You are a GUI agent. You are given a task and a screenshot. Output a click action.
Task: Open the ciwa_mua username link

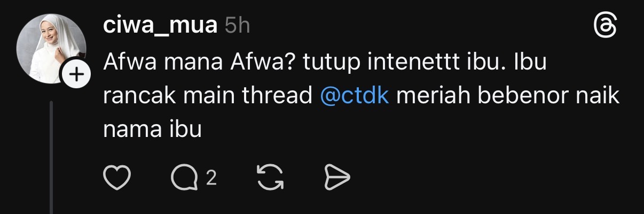click(x=160, y=26)
